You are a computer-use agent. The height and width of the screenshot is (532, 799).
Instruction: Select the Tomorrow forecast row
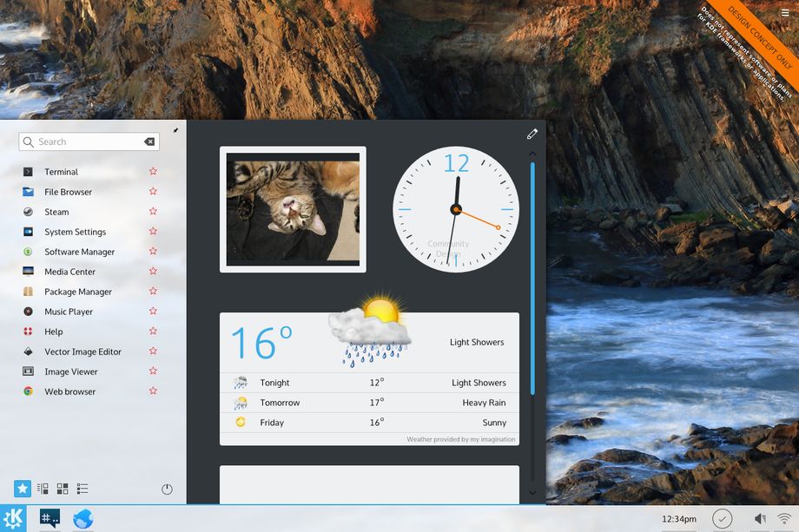point(369,402)
